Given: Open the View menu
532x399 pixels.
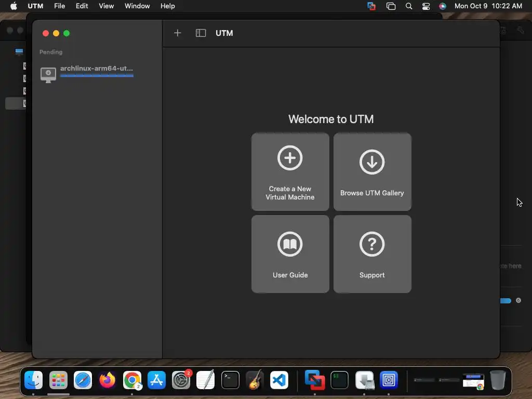Looking at the screenshot, I should [106, 6].
